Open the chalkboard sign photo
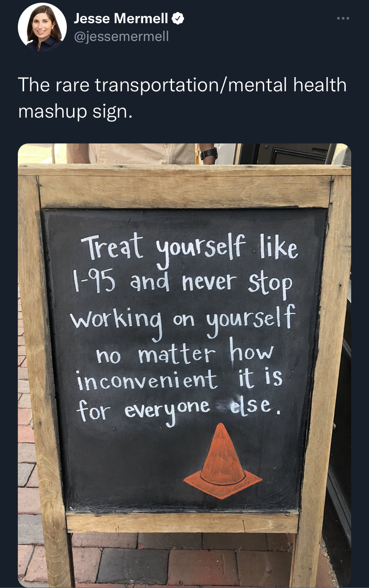369x588 pixels. [184, 365]
